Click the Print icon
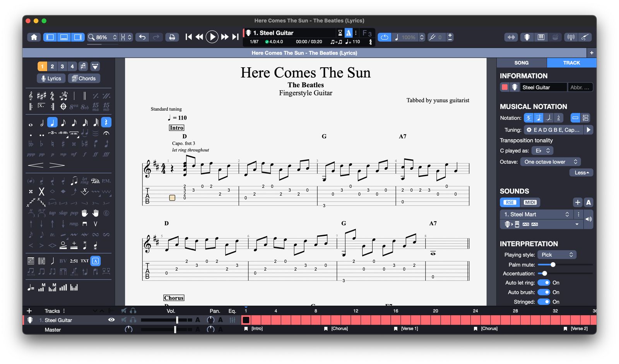 tap(172, 37)
